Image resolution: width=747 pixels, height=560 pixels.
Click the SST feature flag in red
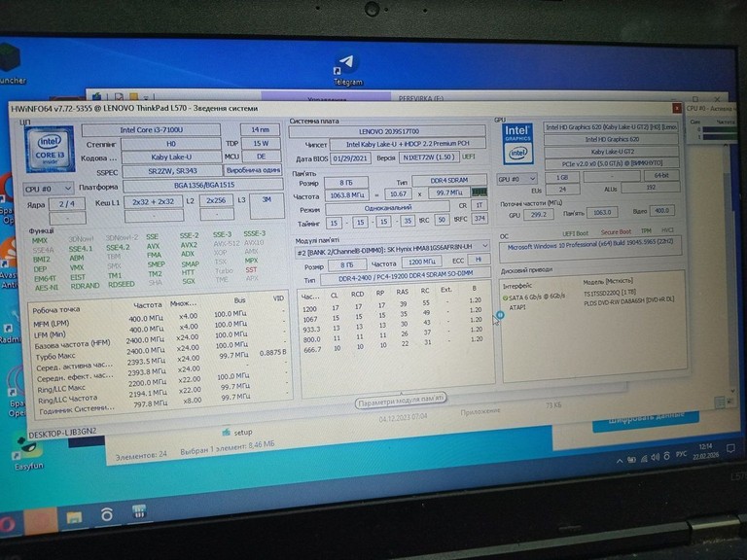point(251,269)
